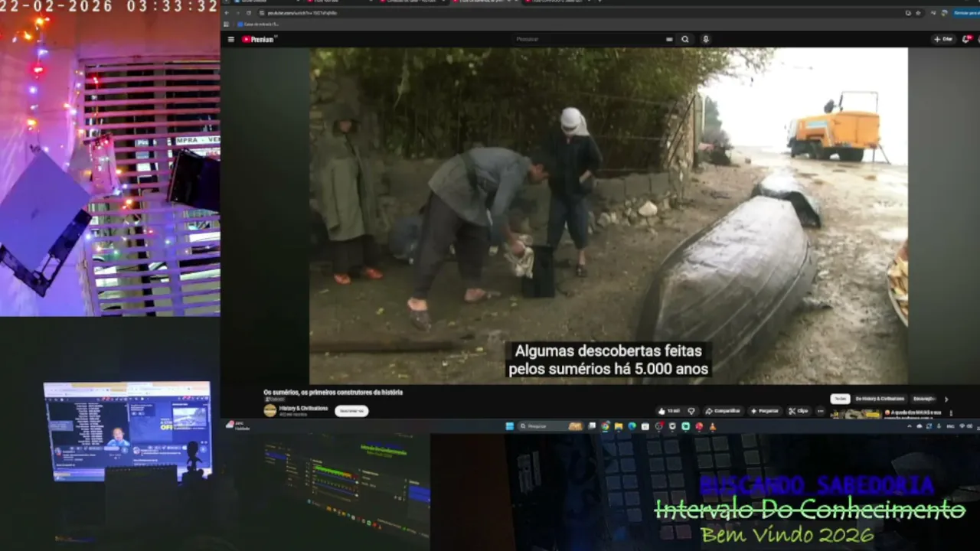Click the white subscribe button
This screenshot has height=551, width=980.
click(x=351, y=411)
